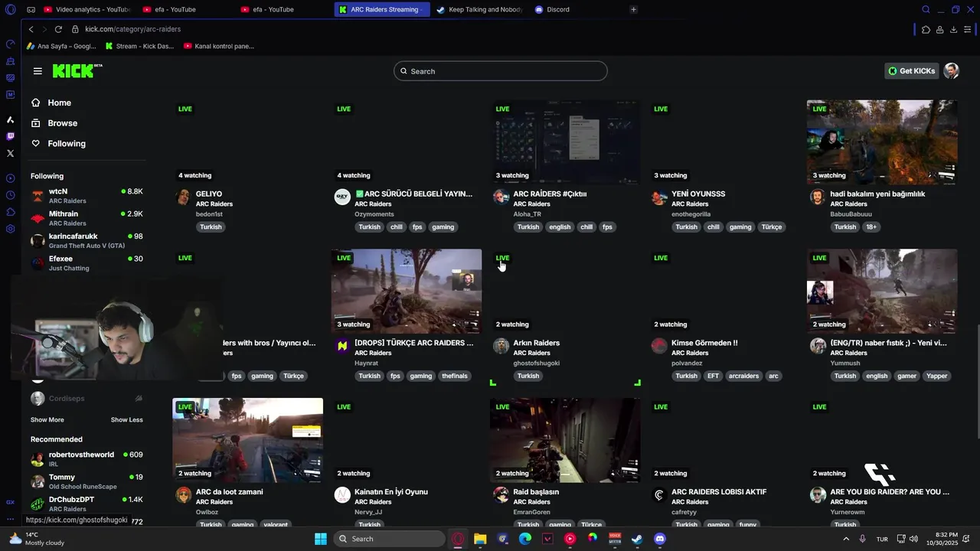Go back using the browser back arrow
Screen dimensions: 980x551
click(x=31, y=29)
